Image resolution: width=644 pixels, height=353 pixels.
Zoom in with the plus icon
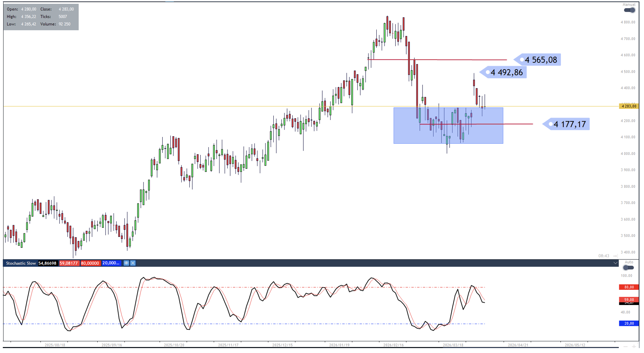point(634,347)
